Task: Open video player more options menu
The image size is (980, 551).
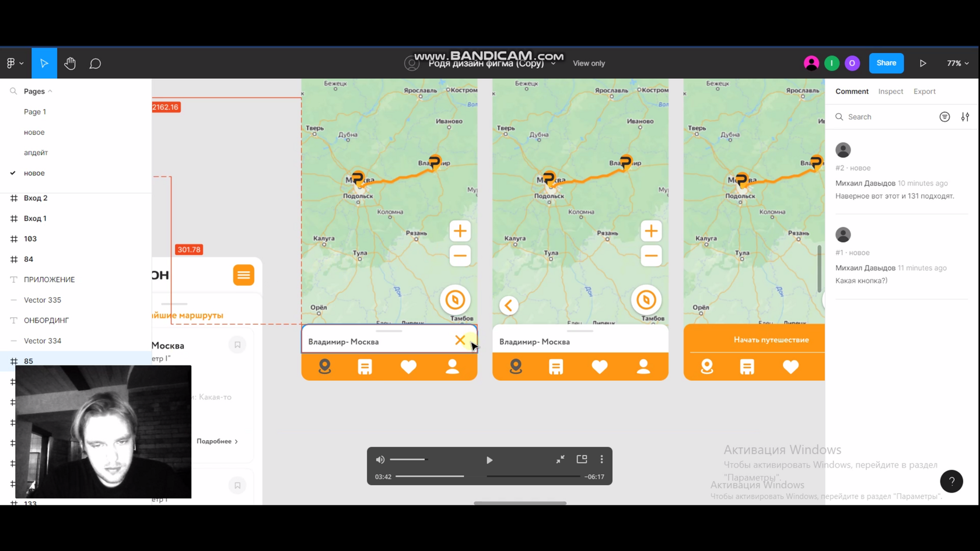Action: tap(602, 459)
